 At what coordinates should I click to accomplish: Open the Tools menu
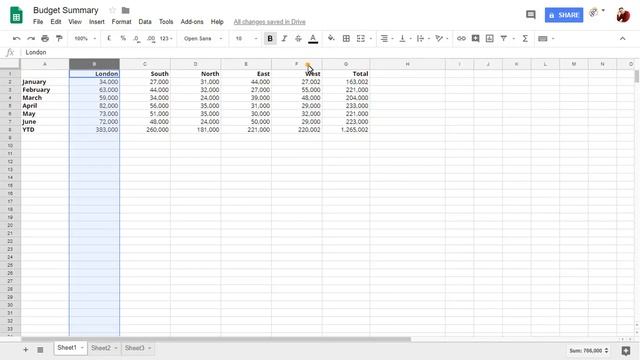point(166,22)
